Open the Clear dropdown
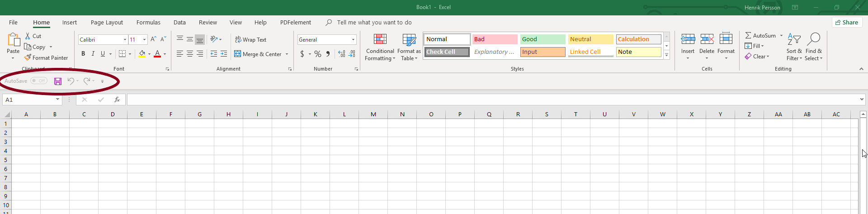The width and height of the screenshot is (868, 214). click(x=757, y=57)
